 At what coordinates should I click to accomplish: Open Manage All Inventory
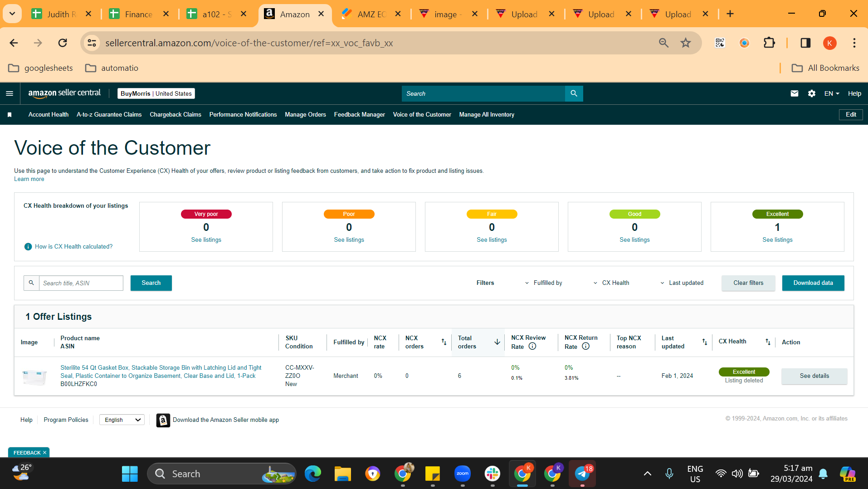click(x=487, y=115)
